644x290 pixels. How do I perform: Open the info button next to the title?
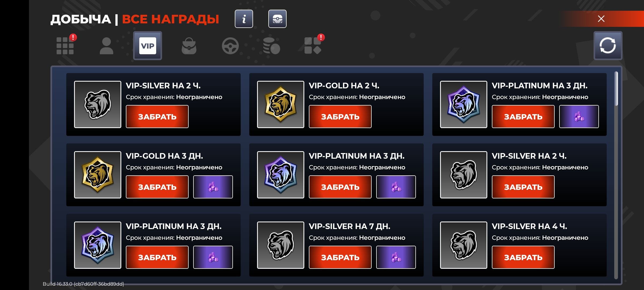244,19
